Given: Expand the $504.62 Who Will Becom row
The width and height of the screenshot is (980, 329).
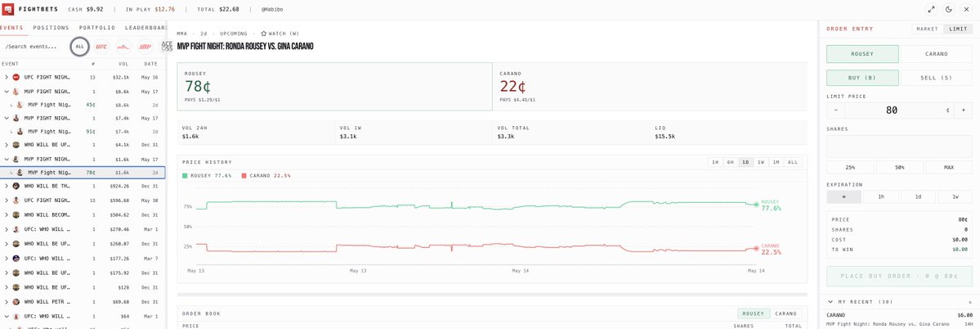Looking at the screenshot, I should (x=7, y=214).
